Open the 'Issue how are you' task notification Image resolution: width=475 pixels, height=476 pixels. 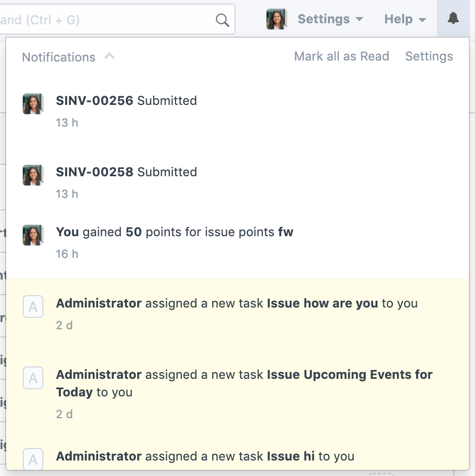pyautogui.click(x=236, y=303)
